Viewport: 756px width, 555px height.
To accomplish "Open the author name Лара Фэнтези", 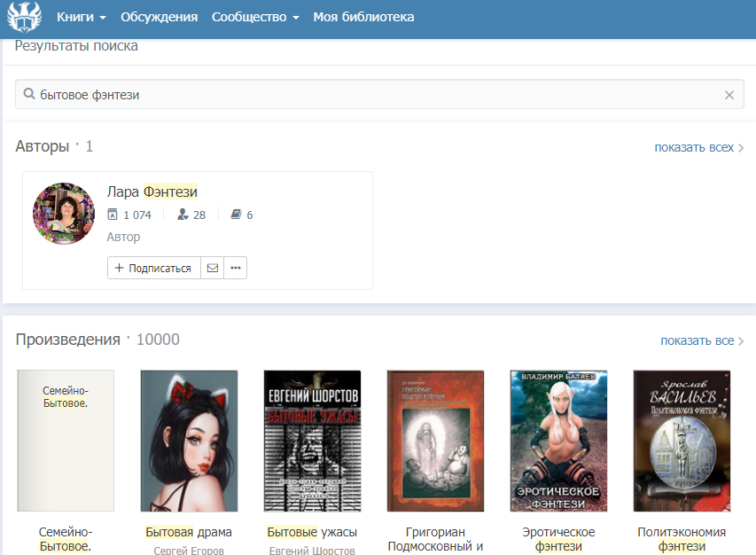I will 152,192.
